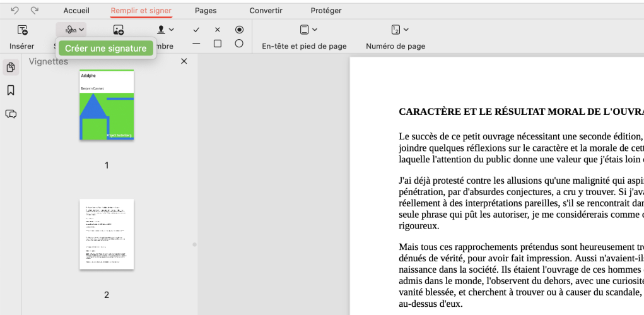
Task: Open the comments sidebar icon
Action: pyautogui.click(x=11, y=114)
